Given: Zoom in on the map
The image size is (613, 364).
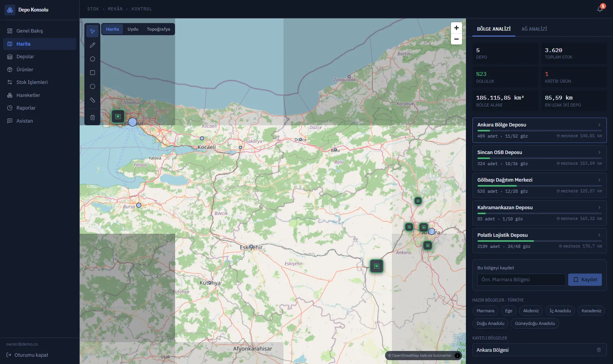Looking at the screenshot, I should pos(456,28).
